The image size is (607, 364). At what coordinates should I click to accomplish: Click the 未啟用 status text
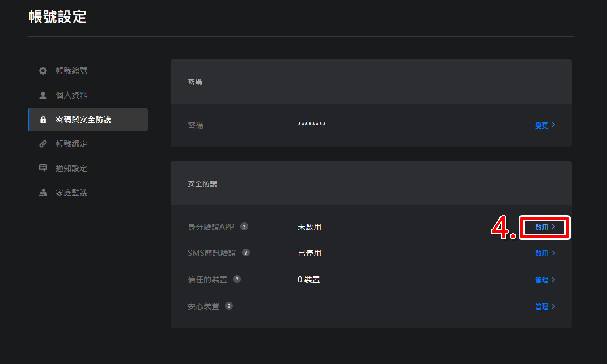pos(309,227)
